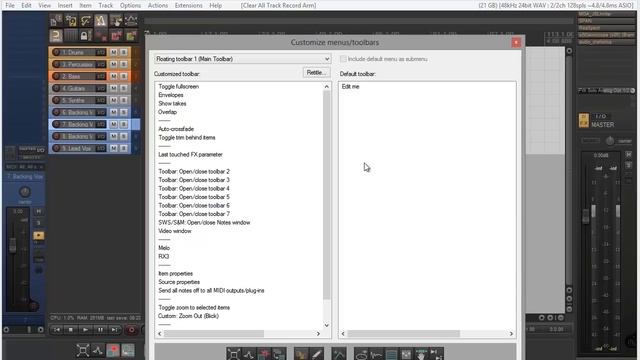
Task: Select Toggle fullscreen in customized toolbar list
Action: (x=178, y=87)
